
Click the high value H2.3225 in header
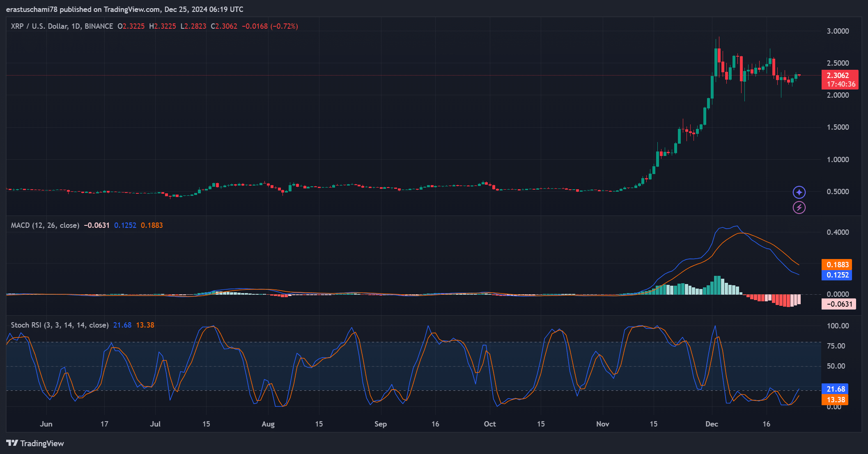point(163,26)
